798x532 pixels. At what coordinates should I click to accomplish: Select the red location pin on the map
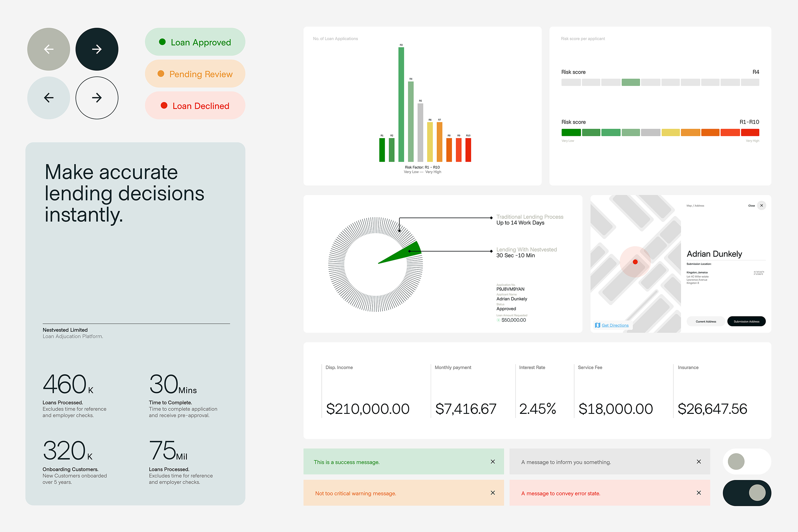click(635, 261)
